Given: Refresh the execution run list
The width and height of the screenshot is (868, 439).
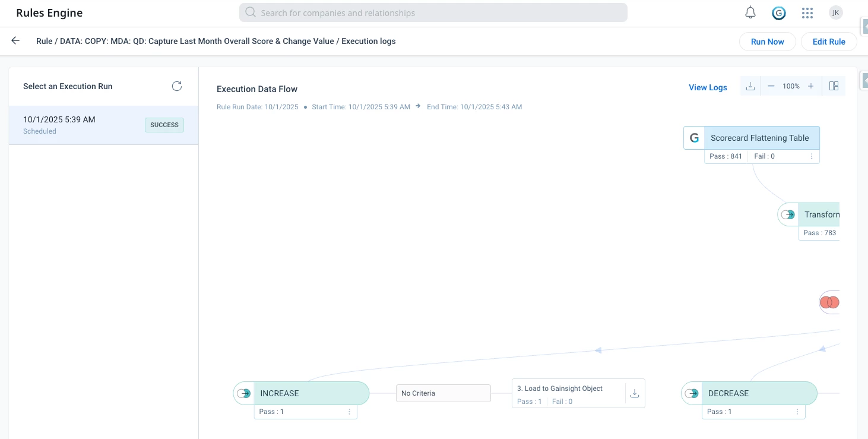Looking at the screenshot, I should [177, 86].
